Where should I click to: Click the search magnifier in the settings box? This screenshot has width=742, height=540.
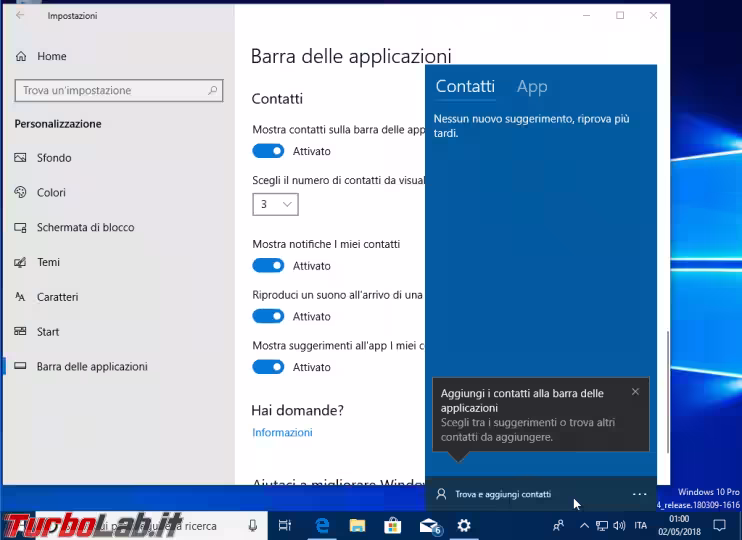click(212, 90)
